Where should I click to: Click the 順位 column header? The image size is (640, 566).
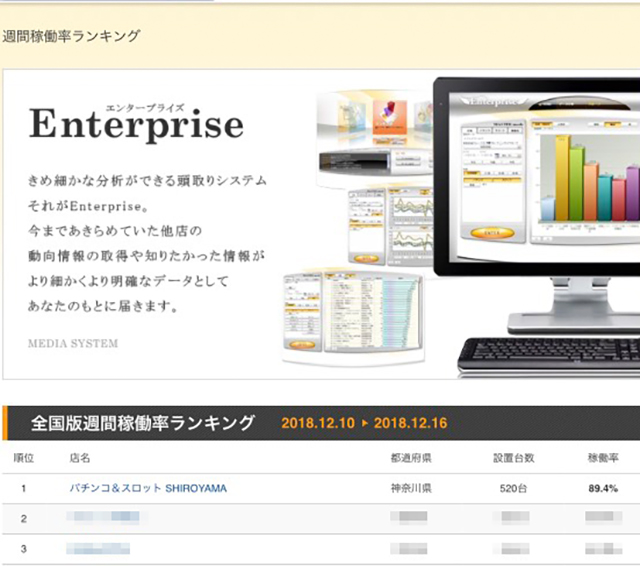[24, 457]
